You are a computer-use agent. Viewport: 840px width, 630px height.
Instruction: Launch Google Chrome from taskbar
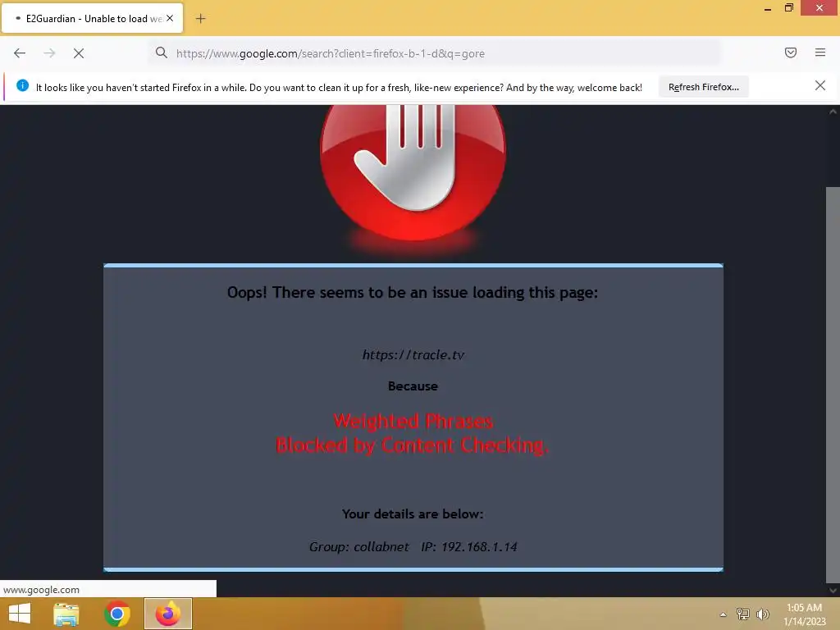(116, 614)
